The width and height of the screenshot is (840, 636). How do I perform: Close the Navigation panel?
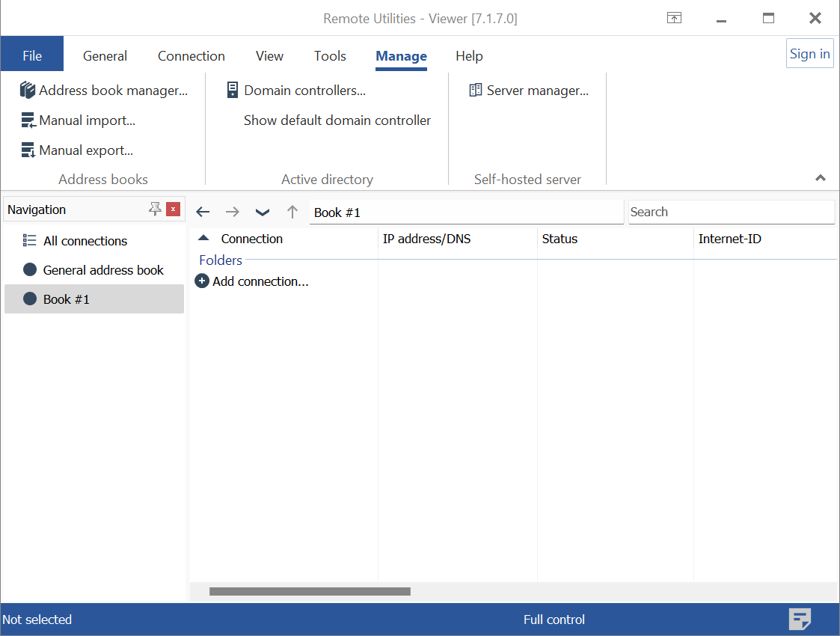174,210
